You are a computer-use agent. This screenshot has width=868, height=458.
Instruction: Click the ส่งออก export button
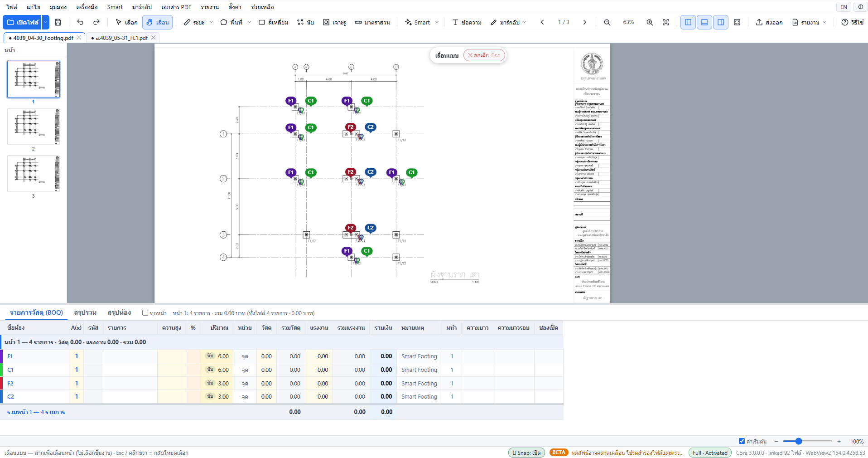(x=769, y=22)
